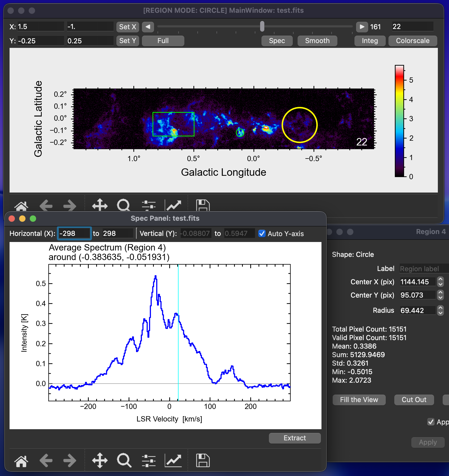Click the Full button

163,41
